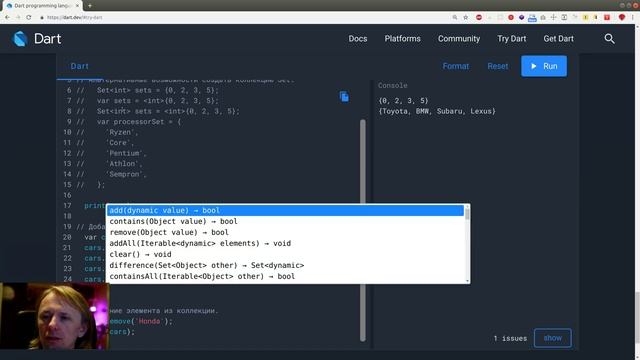This screenshot has width=640, height=360.
Task: Click the purple gem extension icon
Action: pos(522,18)
